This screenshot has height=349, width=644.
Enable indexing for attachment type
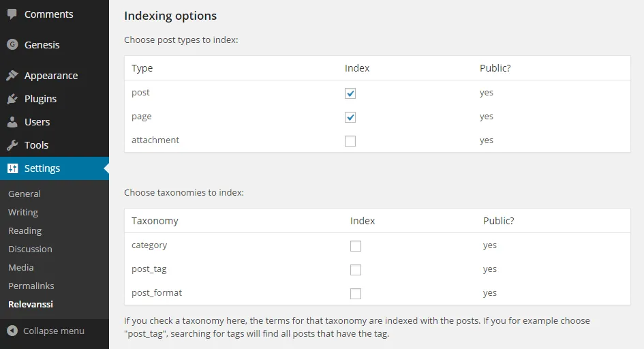[x=350, y=141]
